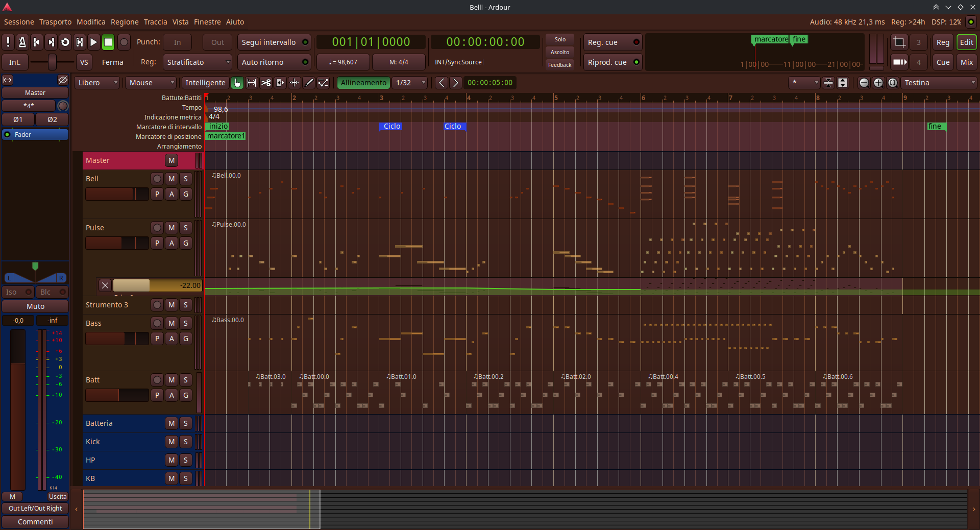Click the nudge backward arrow
The image size is (980, 530).
click(x=442, y=83)
